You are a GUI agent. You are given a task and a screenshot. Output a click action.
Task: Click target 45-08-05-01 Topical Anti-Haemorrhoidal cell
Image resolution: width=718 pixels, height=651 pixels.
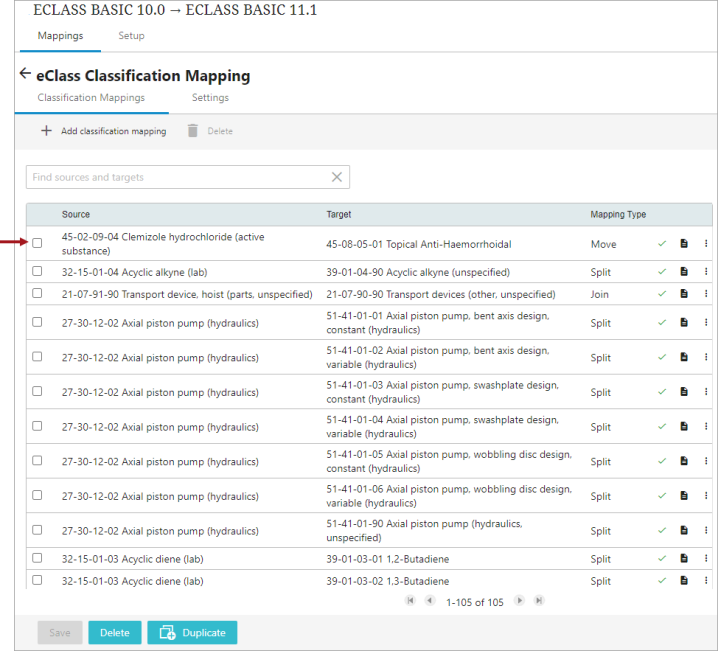pos(419,244)
